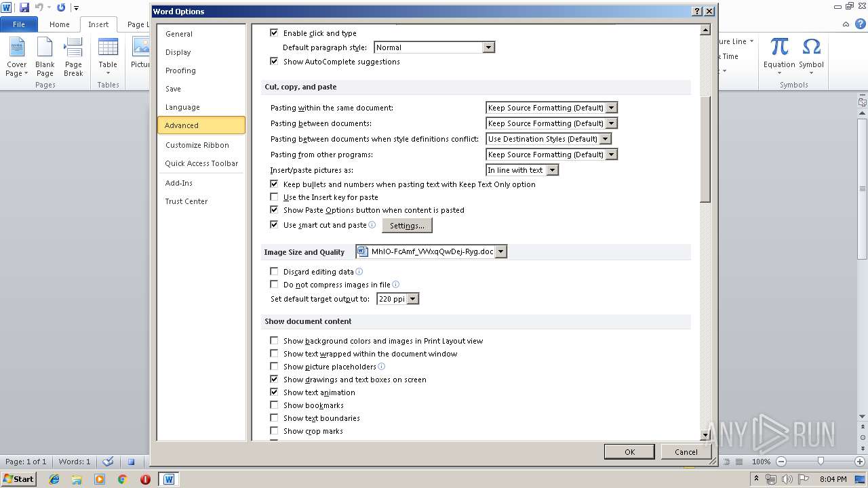Click the Start button
This screenshot has width=868, height=488.
18,479
